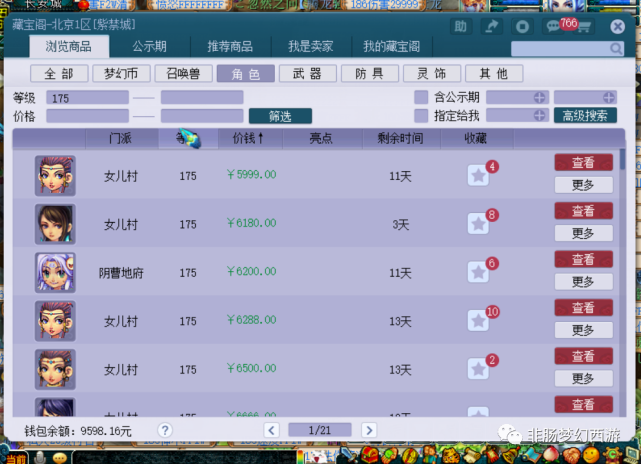641x464 pixels.
Task: Go to next page arrow
Action: pyautogui.click(x=369, y=430)
